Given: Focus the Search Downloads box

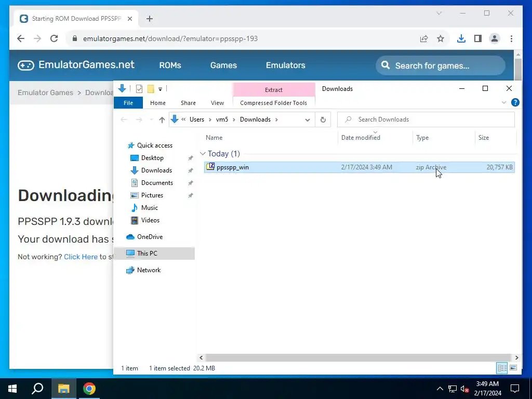Looking at the screenshot, I should [x=426, y=119].
